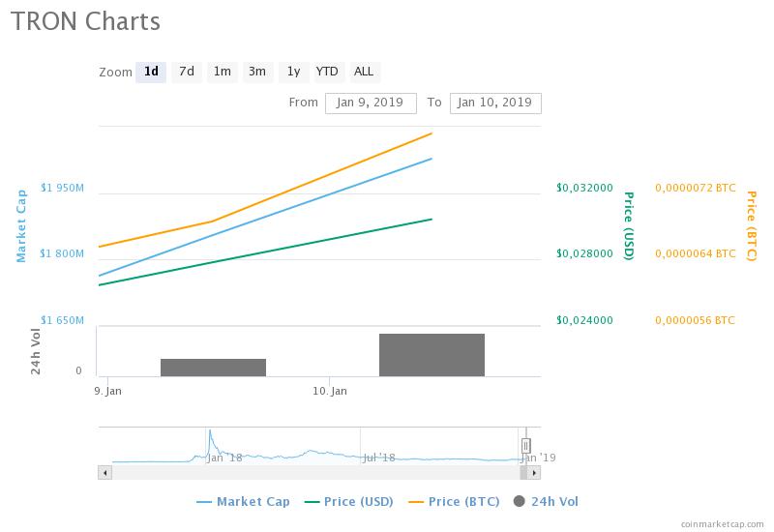Viewport: 774px width, 532px height.
Task: Select the 7d zoom range
Action: (x=187, y=72)
